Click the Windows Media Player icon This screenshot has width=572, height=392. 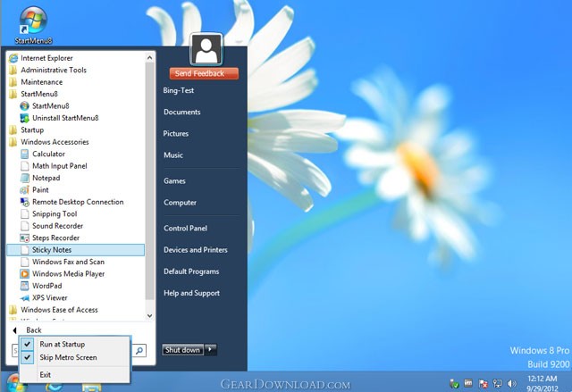click(x=25, y=273)
